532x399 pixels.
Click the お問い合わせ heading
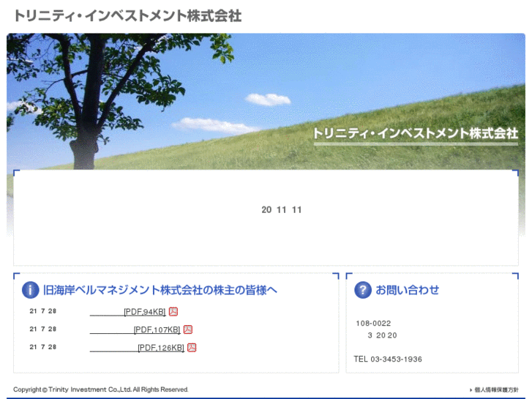[x=407, y=290]
